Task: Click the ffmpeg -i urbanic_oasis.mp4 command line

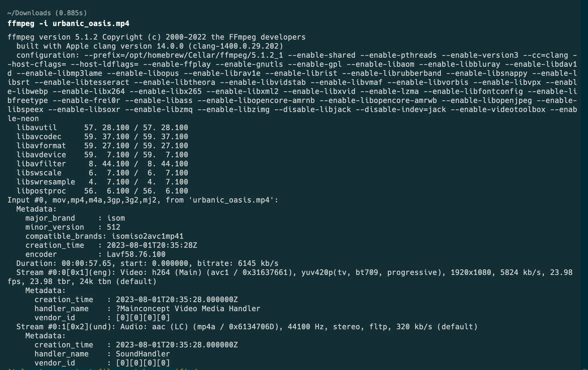Action: [68, 23]
